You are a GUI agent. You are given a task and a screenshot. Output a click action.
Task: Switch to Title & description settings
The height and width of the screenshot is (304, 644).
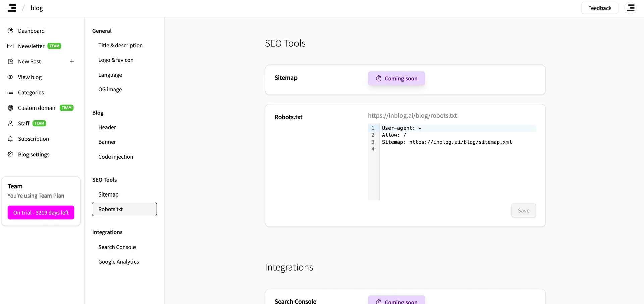pos(120,45)
